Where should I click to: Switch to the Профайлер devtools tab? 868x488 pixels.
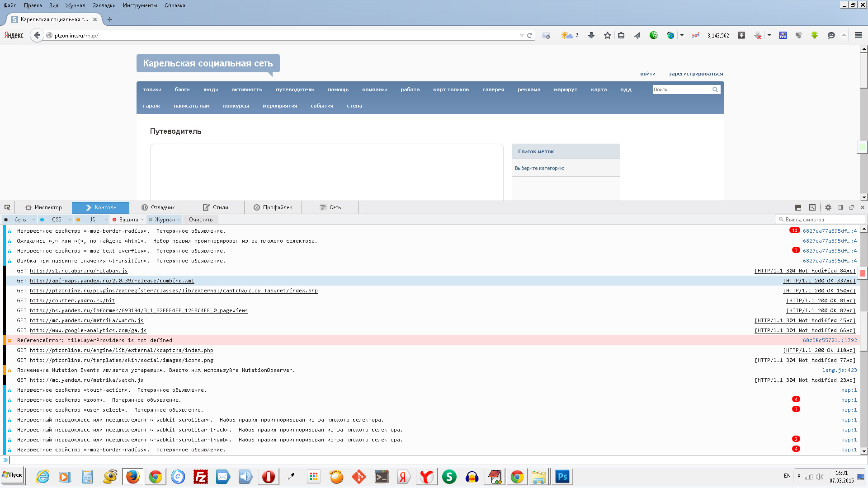point(273,207)
